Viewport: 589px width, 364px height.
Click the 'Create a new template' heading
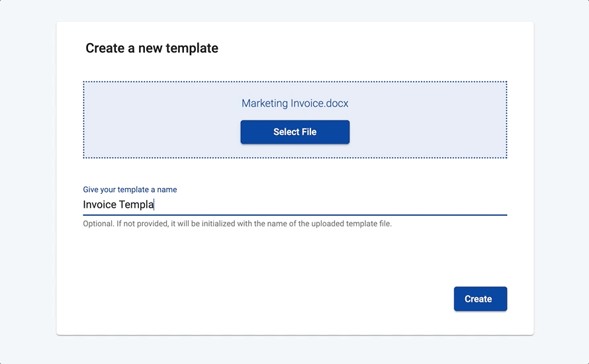pos(152,48)
